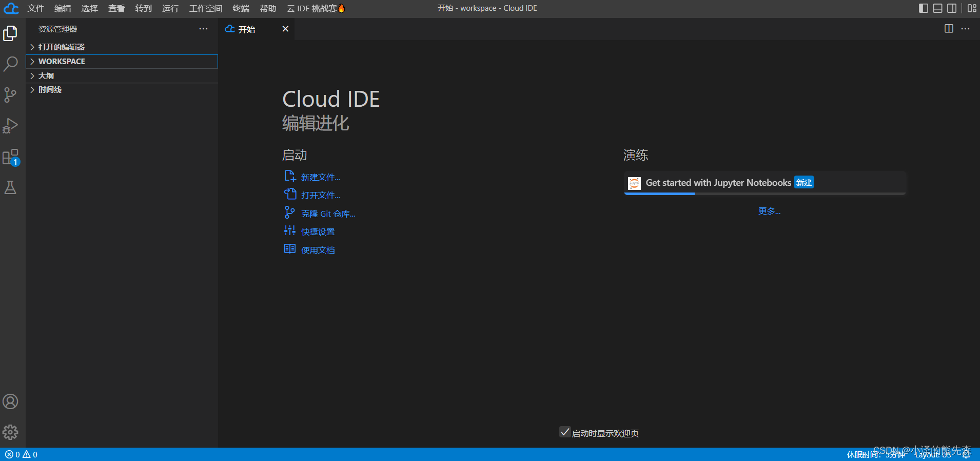Click the 新建文件... link

[321, 177]
